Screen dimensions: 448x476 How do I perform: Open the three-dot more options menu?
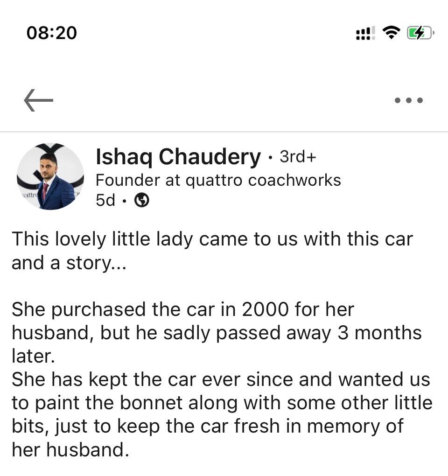pyautogui.click(x=408, y=100)
